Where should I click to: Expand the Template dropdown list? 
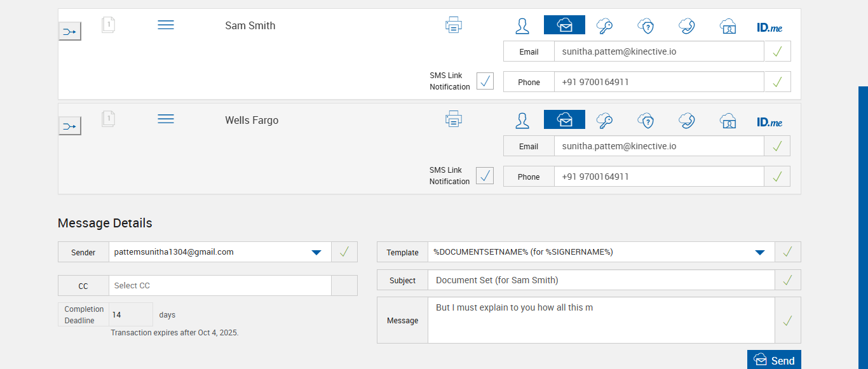point(759,252)
